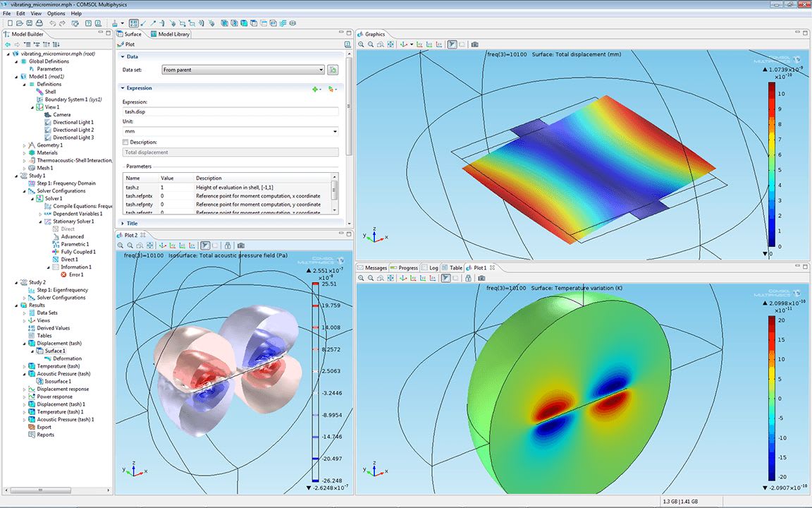The image size is (812, 508).
Task: Open the Help menu
Action: tap(76, 13)
